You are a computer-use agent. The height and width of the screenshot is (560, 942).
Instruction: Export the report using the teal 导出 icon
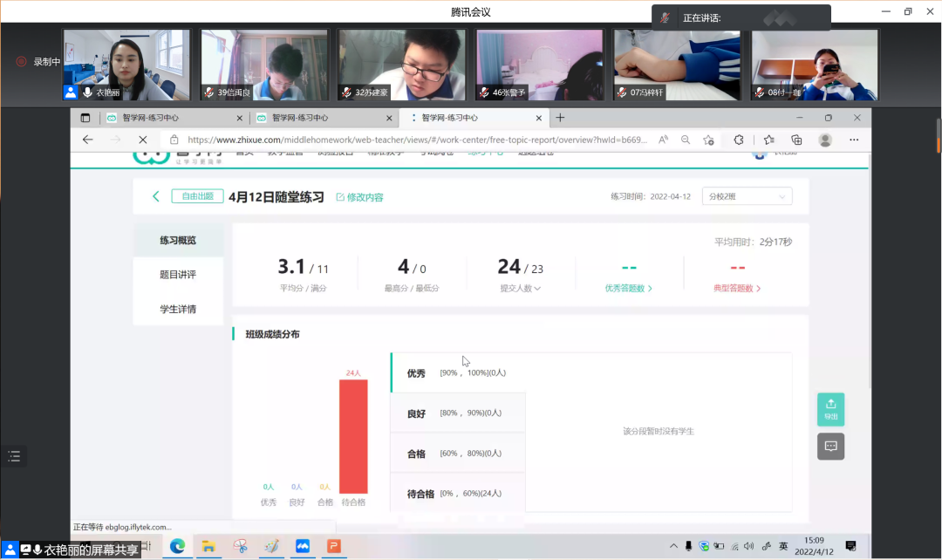(830, 408)
